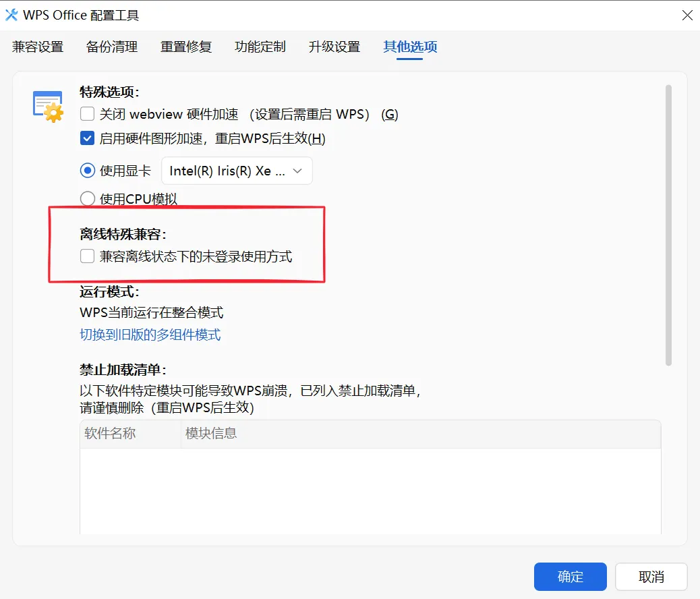Image resolution: width=700 pixels, height=599 pixels.
Task: Switch to the 兼容设置 tab
Action: 38,47
